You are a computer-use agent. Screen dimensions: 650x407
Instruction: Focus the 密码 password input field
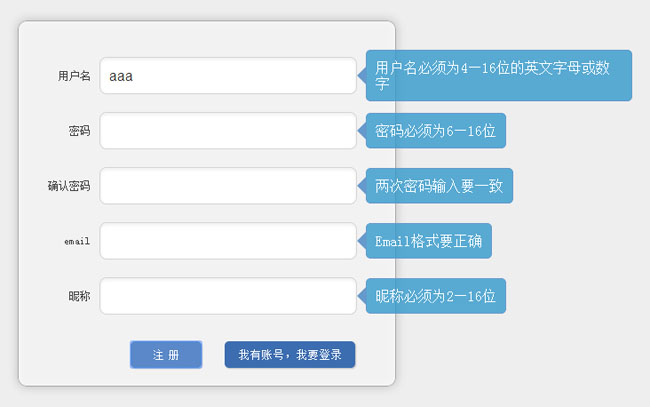[228, 131]
